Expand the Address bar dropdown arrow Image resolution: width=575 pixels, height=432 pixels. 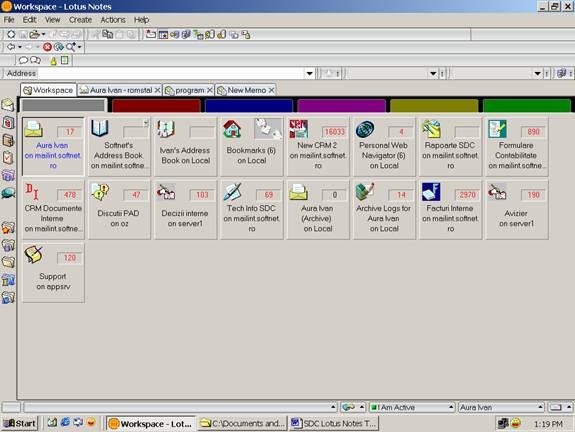coord(310,73)
